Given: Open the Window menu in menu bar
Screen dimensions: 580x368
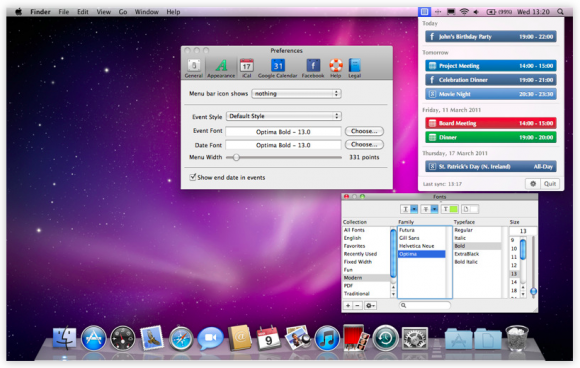Looking at the screenshot, I should pyautogui.click(x=146, y=12).
